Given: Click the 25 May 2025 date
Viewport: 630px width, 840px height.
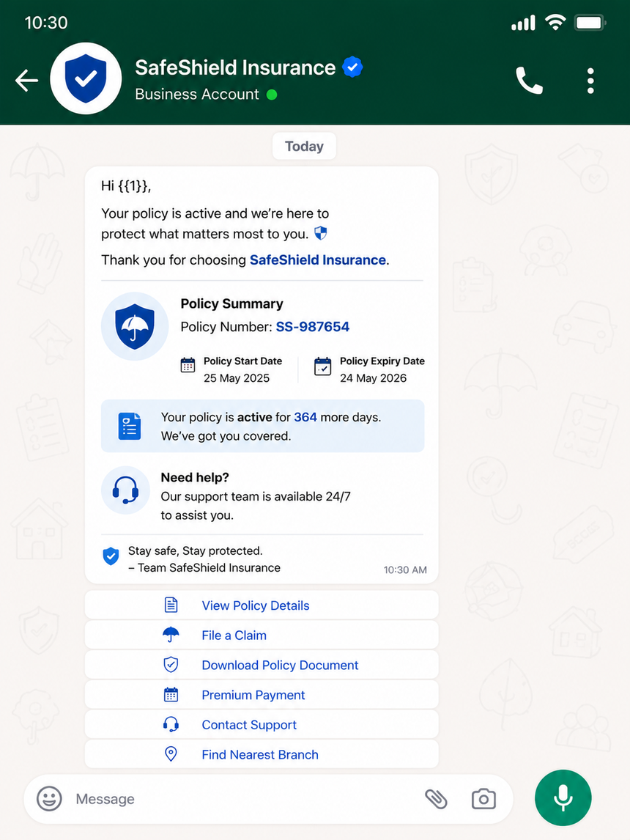Looking at the screenshot, I should pyautogui.click(x=237, y=378).
